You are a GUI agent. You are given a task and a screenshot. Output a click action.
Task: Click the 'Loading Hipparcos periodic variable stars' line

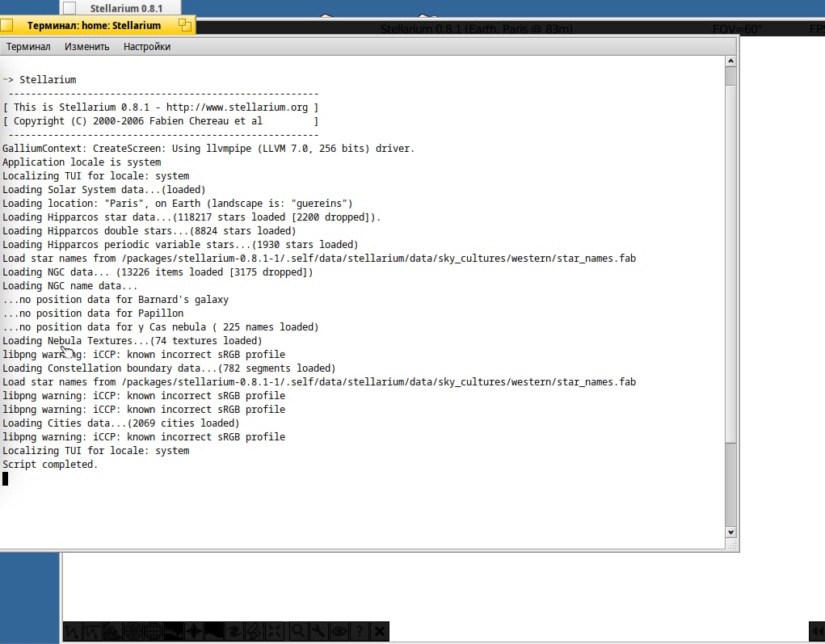tap(180, 244)
